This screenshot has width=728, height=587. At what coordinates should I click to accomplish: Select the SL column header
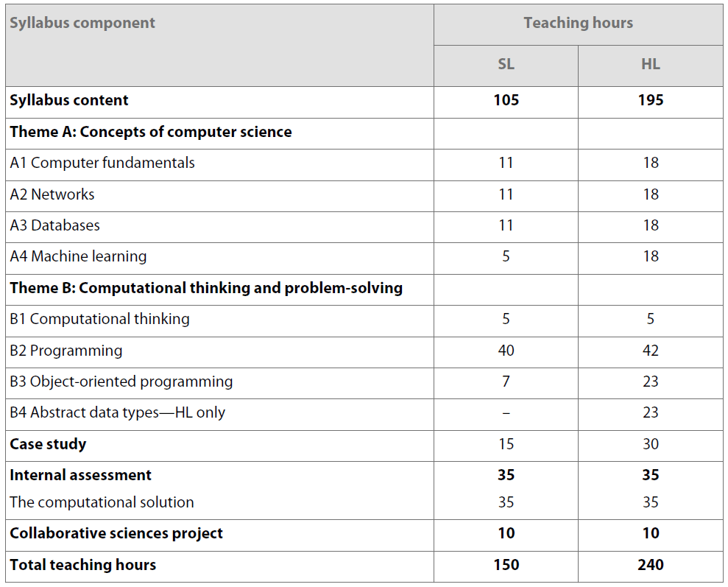point(506,64)
